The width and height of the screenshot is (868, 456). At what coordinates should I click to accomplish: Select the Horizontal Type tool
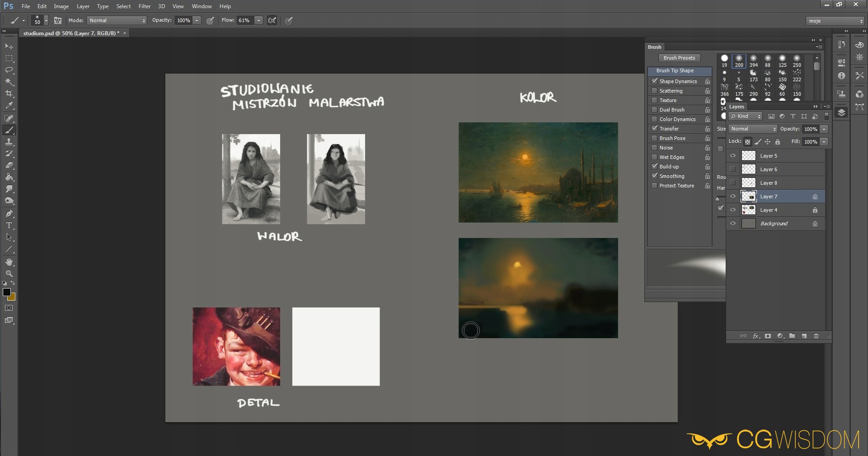pyautogui.click(x=9, y=225)
